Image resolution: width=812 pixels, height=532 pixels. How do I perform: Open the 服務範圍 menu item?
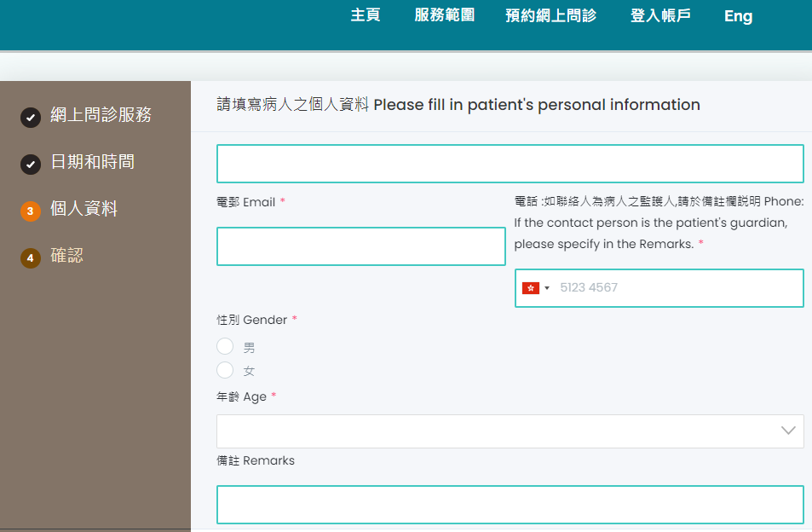pyautogui.click(x=444, y=15)
